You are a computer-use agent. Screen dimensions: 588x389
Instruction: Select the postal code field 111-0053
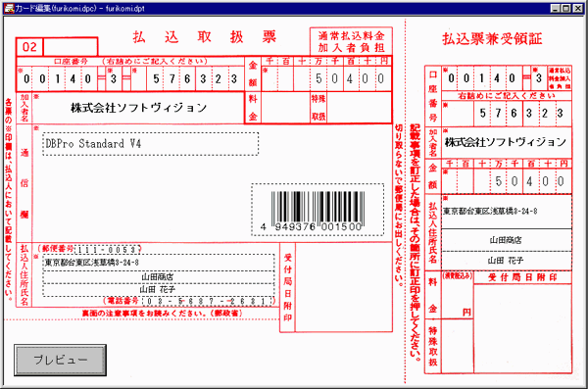coord(108,250)
